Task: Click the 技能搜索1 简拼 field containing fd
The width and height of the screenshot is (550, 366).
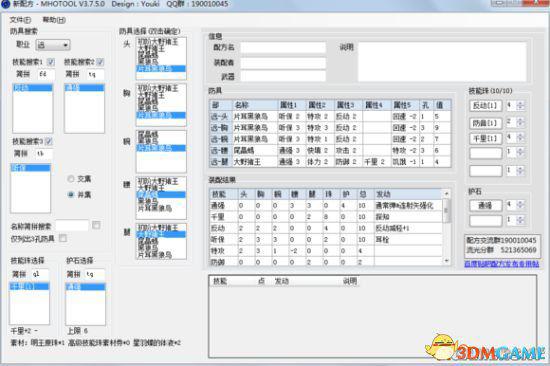Action: [x=46, y=74]
